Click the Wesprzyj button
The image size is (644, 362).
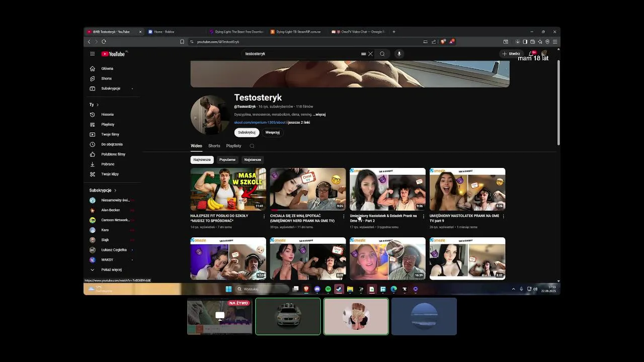click(x=272, y=132)
